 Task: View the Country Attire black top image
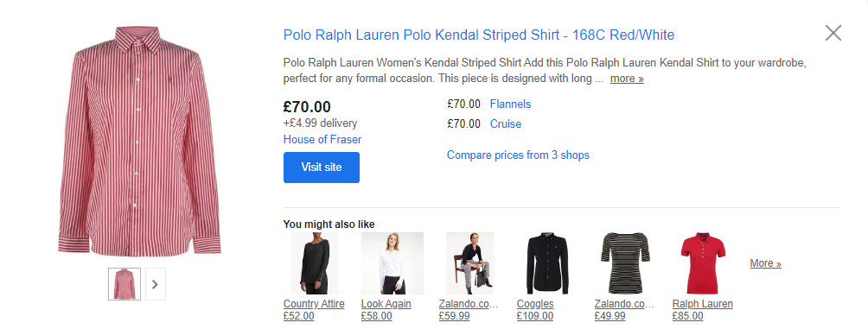tap(315, 263)
